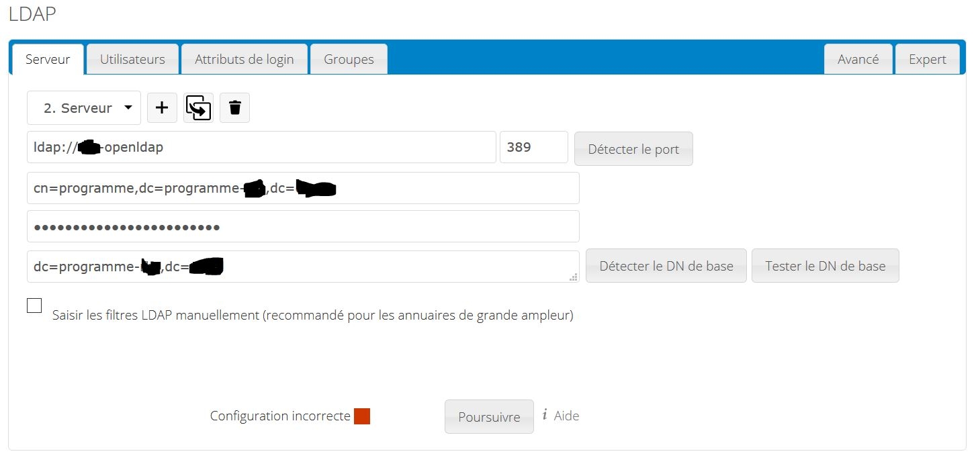Click the info icon beside Aide
The width and height of the screenshot is (980, 468).
pos(545,416)
